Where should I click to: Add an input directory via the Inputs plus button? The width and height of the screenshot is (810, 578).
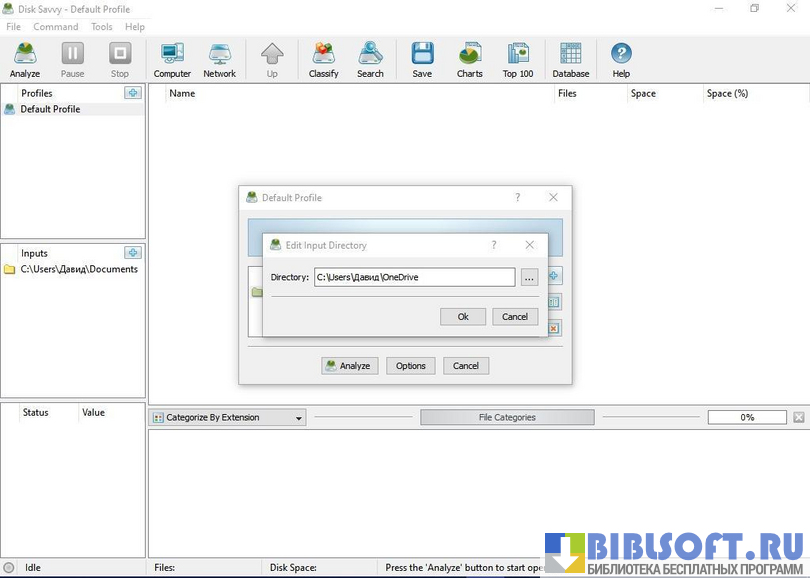(x=133, y=253)
